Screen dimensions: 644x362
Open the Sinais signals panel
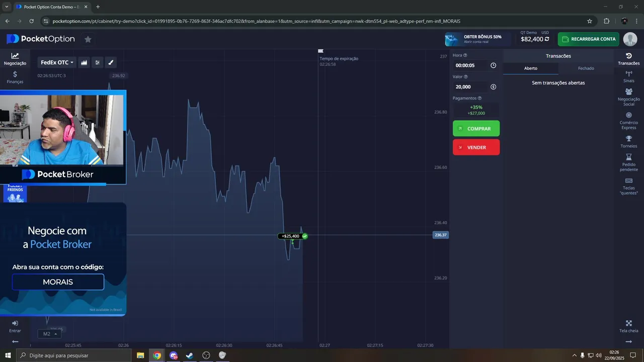click(628, 77)
